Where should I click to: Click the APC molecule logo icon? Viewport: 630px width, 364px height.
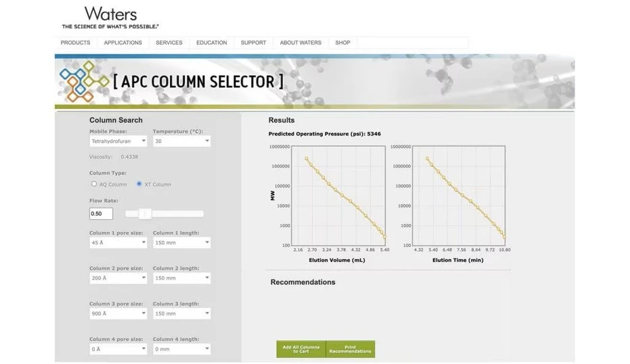point(84,82)
